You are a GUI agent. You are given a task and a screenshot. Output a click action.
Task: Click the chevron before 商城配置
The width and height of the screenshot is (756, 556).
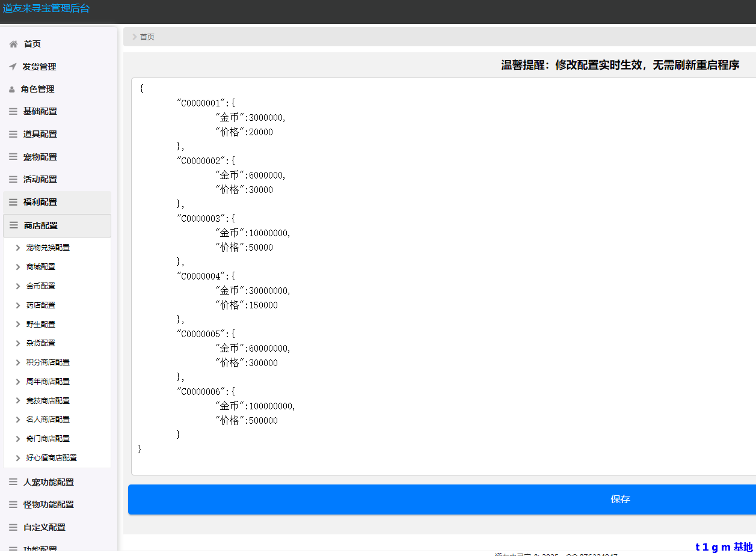click(x=18, y=267)
